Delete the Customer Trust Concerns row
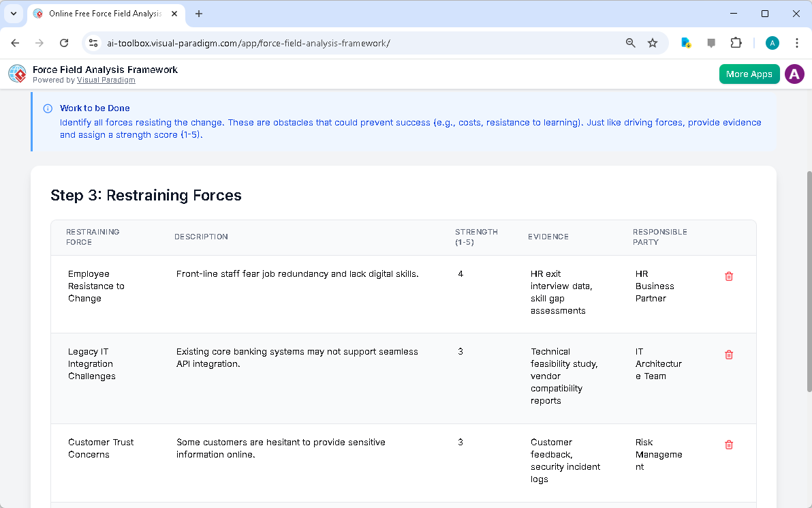Image resolution: width=812 pixels, height=508 pixels. [728, 445]
